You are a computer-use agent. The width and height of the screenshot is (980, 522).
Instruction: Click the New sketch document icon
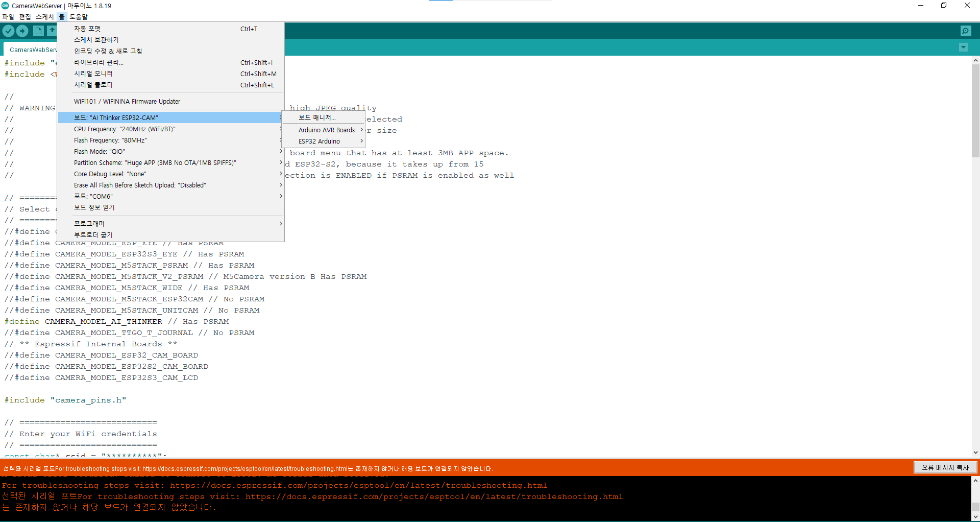pyautogui.click(x=38, y=31)
